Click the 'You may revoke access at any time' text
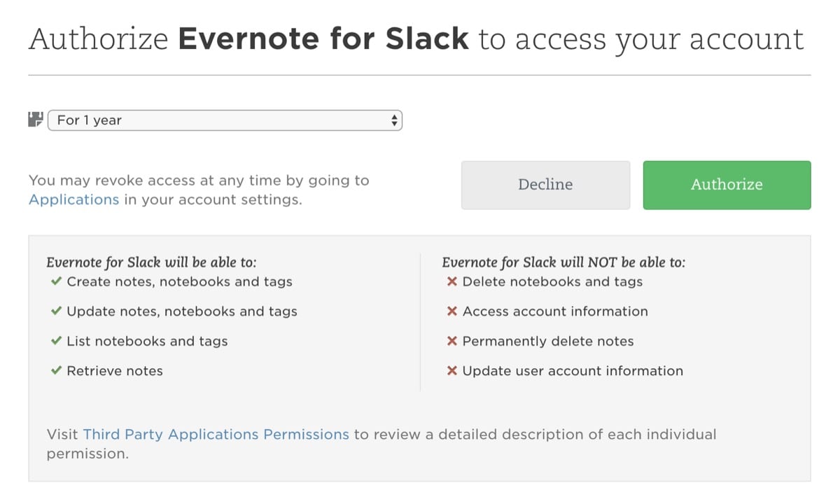Image resolution: width=840 pixels, height=504 pixels. click(199, 180)
